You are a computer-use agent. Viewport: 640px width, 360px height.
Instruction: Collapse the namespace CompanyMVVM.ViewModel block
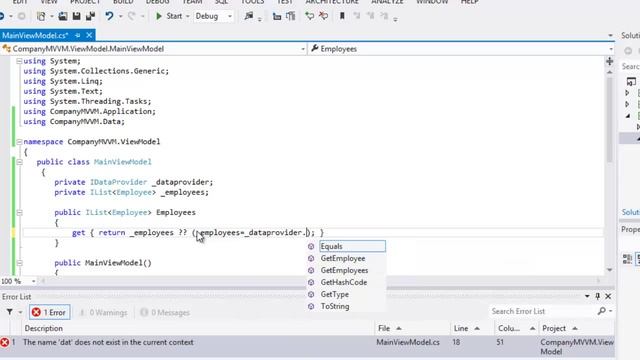click(19, 142)
